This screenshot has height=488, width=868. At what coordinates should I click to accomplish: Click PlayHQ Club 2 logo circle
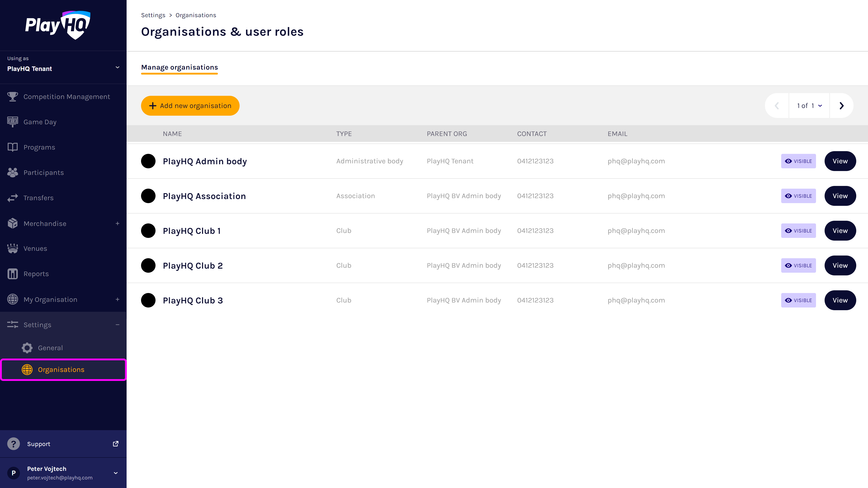148,265
